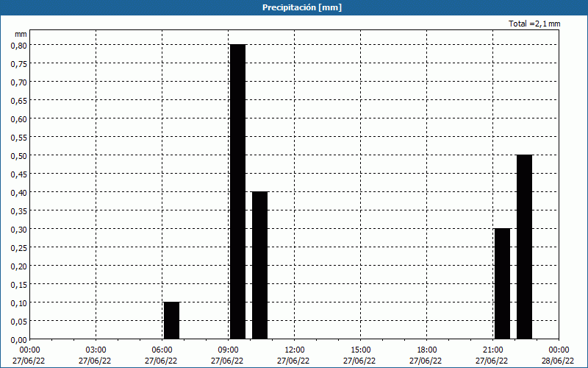Click the Precipitación [mm] title bar
Image resolution: width=588 pixels, height=368 pixels.
click(x=294, y=7)
